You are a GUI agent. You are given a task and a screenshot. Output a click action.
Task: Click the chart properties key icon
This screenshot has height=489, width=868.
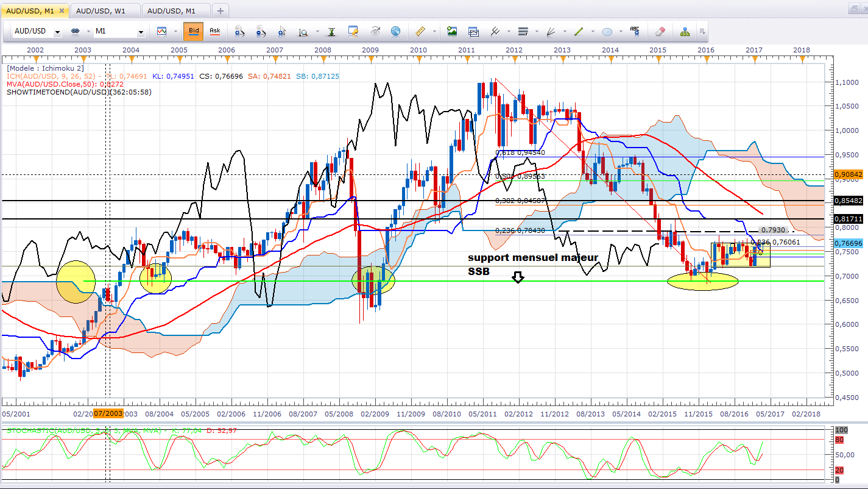click(x=353, y=31)
